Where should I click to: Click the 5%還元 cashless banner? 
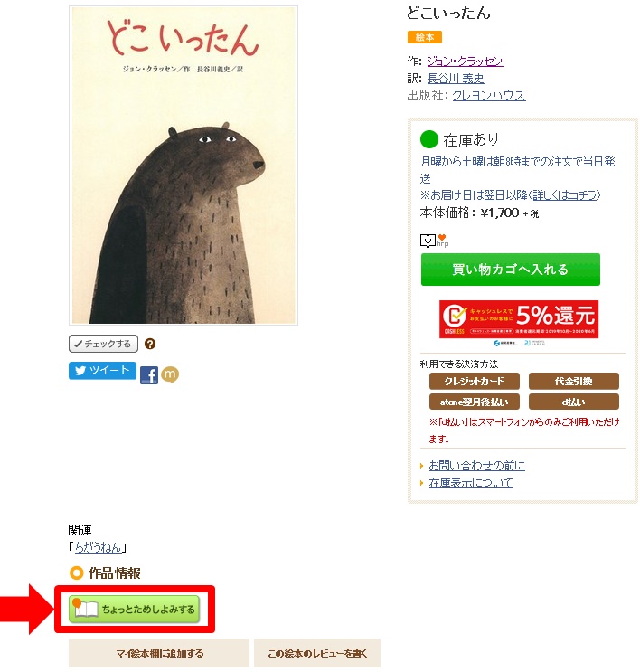pos(519,319)
